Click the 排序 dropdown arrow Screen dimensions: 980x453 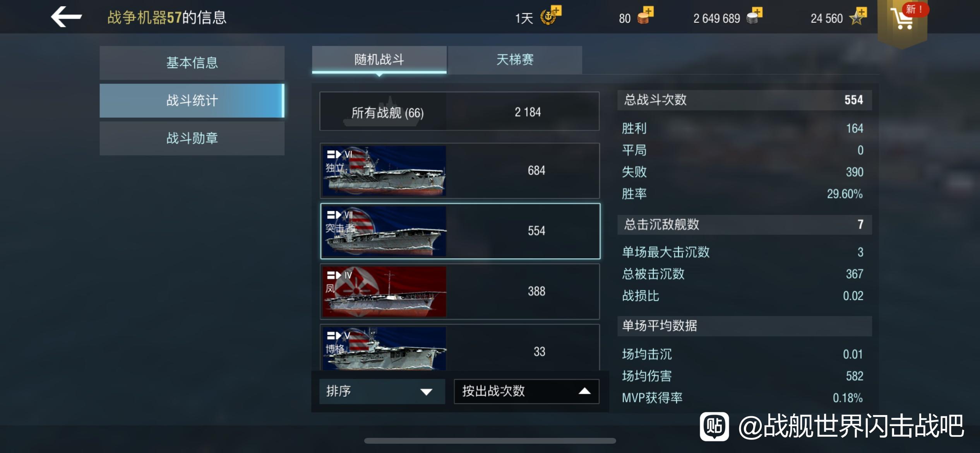[x=426, y=392]
